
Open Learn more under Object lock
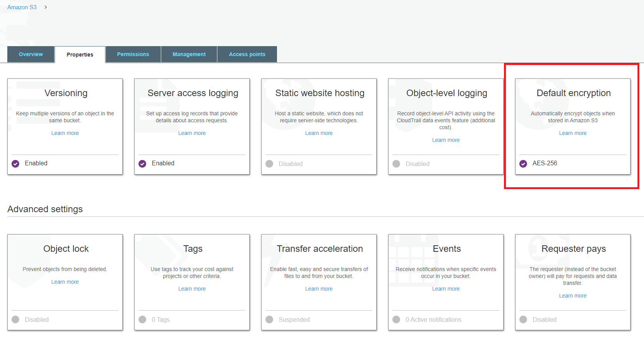(x=65, y=282)
